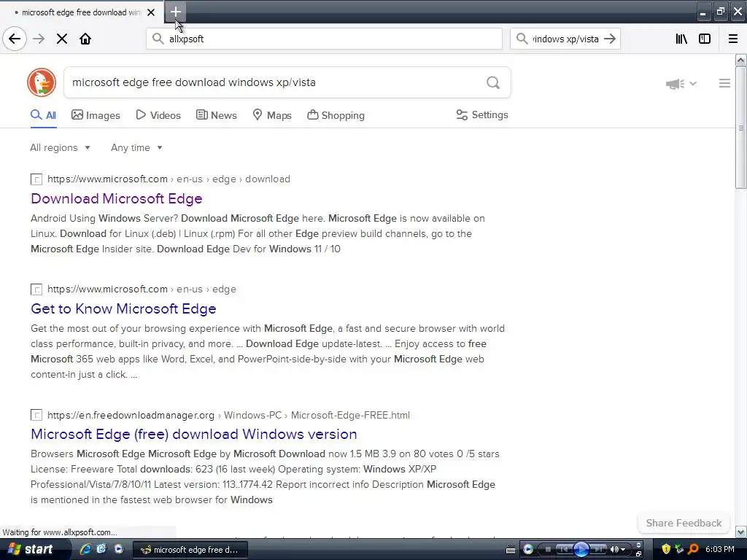Switch to the Images tab

click(96, 115)
